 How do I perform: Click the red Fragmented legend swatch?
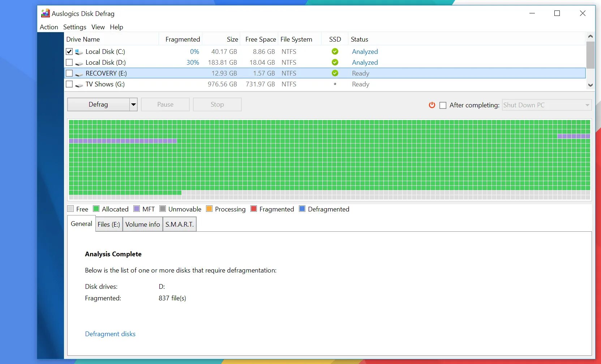click(x=254, y=209)
